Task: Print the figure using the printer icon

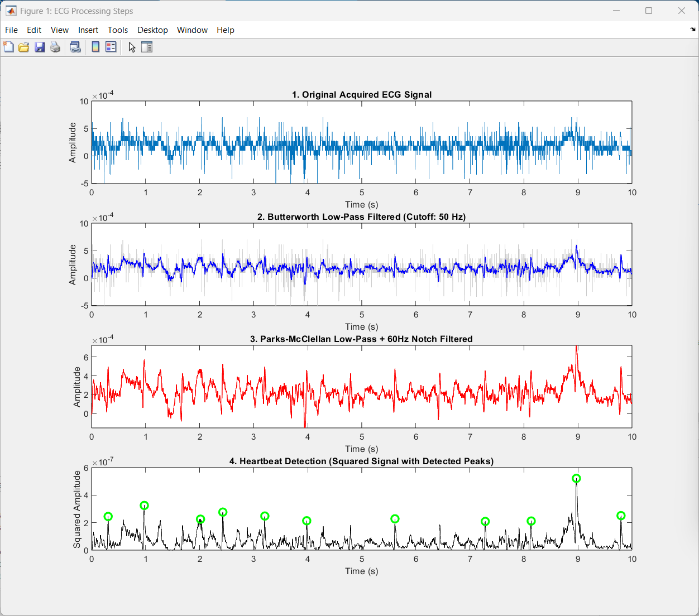Action: click(55, 47)
